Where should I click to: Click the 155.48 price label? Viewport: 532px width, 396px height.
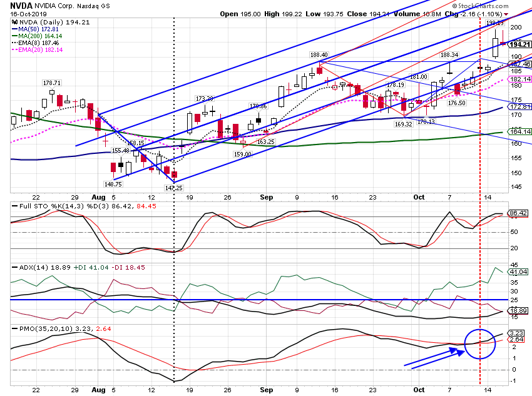point(120,151)
